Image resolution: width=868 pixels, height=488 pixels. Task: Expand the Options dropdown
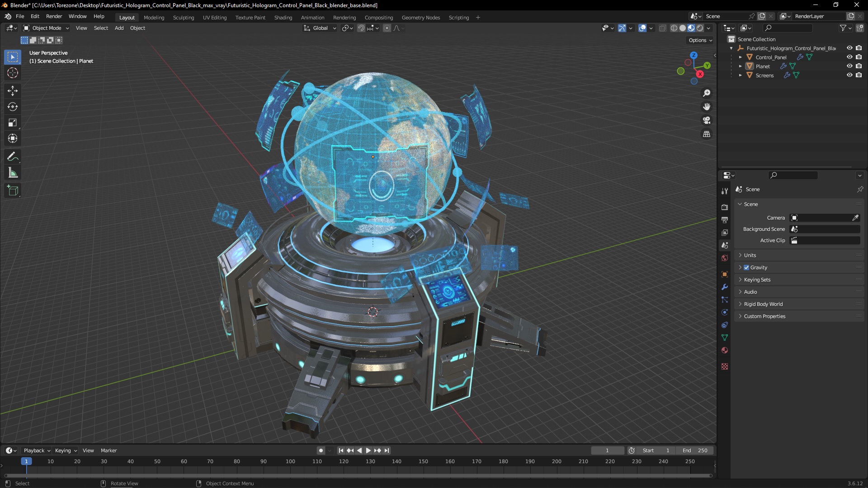(700, 40)
